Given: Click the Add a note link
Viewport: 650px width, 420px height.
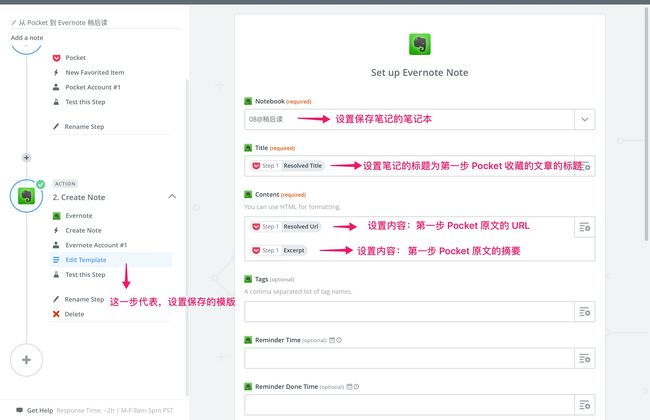Looking at the screenshot, I should [27, 38].
